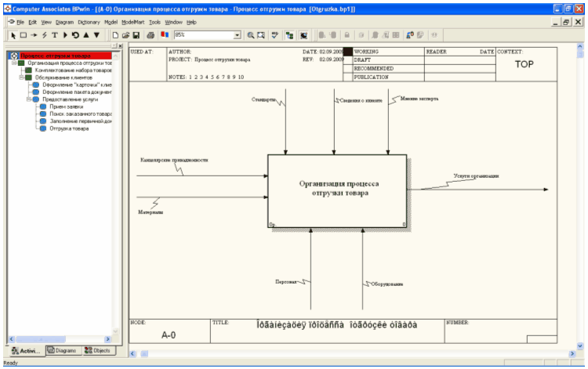Close the Model Explorer panel

pos(121,45)
